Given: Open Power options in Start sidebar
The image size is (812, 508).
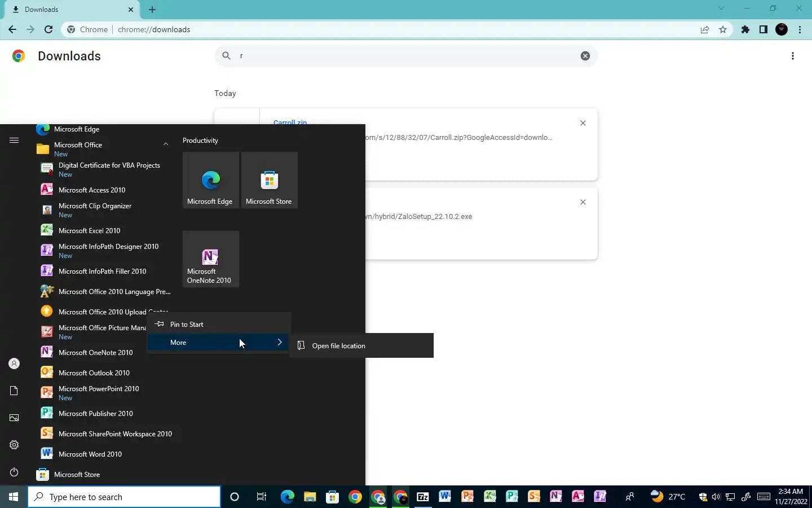Looking at the screenshot, I should click(14, 472).
